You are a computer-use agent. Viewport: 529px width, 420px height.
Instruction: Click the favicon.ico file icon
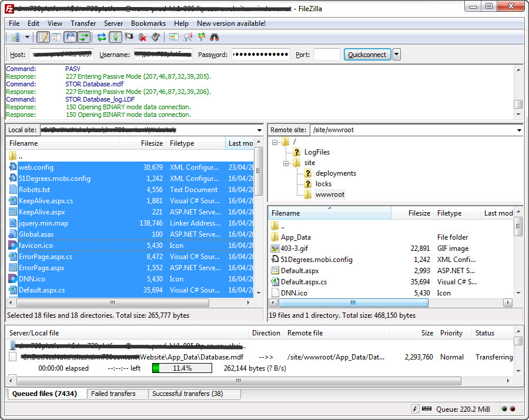pos(13,246)
